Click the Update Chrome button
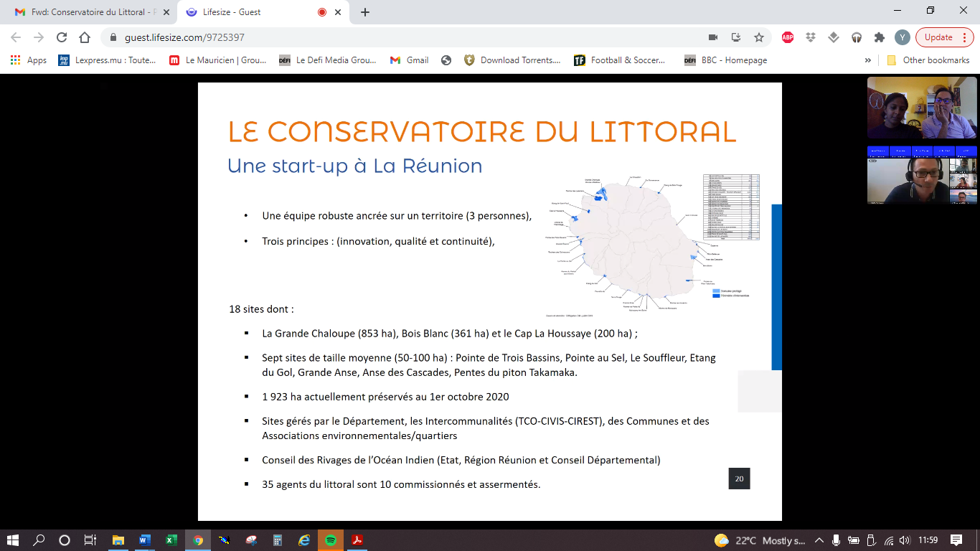The width and height of the screenshot is (980, 551). click(938, 37)
